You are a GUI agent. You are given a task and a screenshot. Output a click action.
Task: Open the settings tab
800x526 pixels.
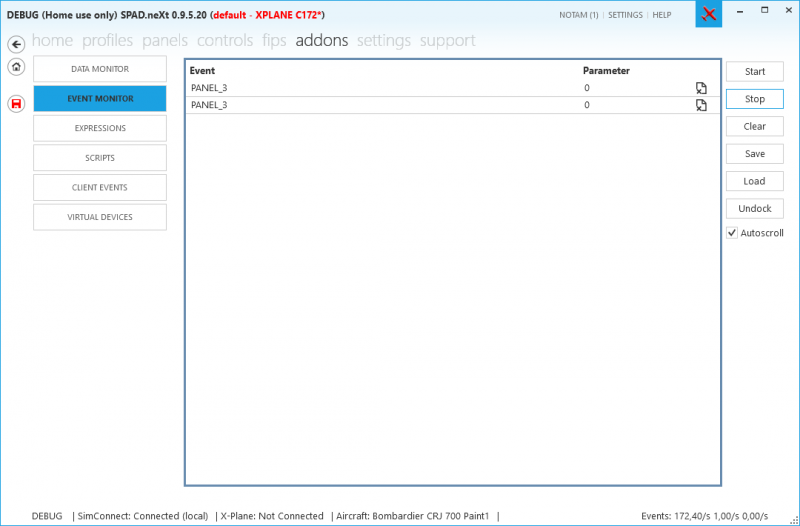[384, 40]
